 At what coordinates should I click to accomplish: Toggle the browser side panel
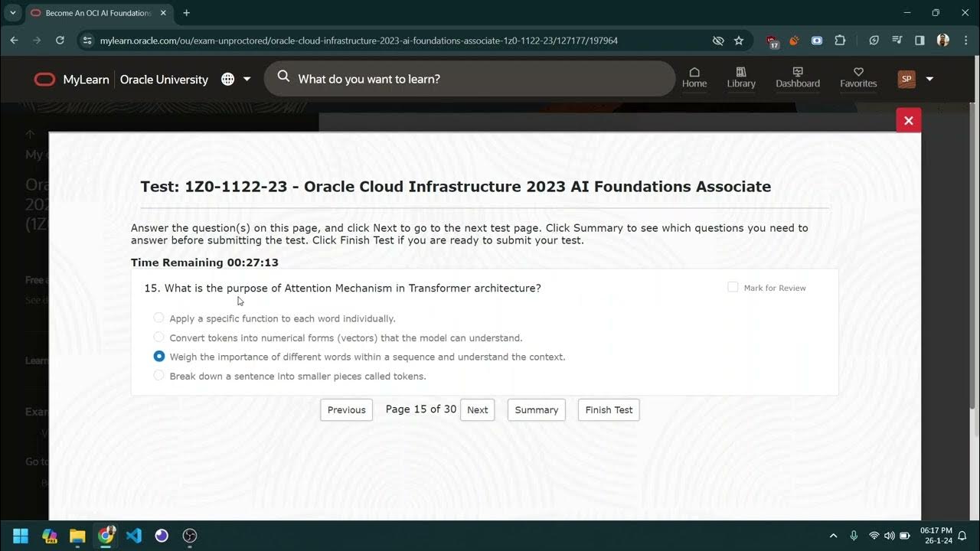pos(920,41)
